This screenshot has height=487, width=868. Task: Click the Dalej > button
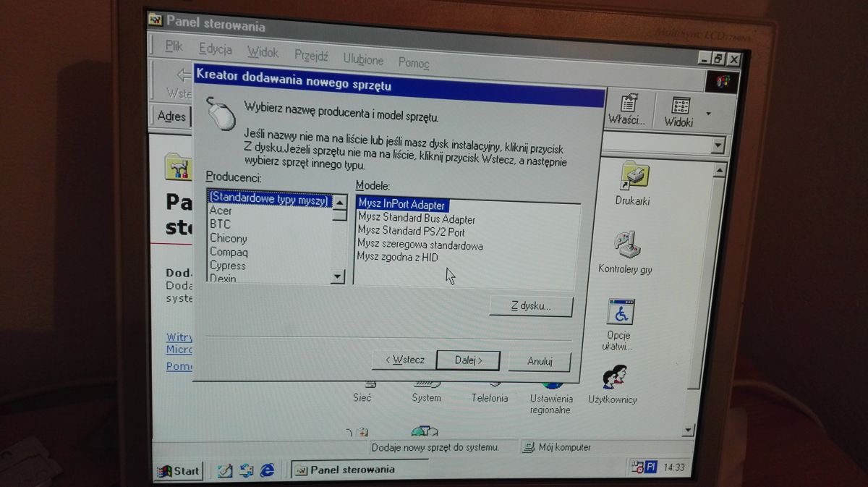click(x=468, y=360)
